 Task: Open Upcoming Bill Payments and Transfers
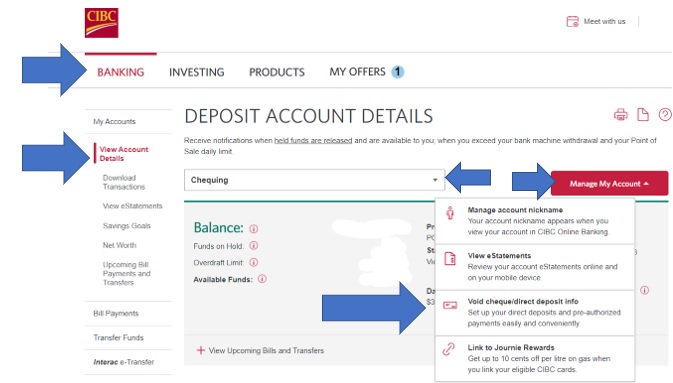(126, 274)
